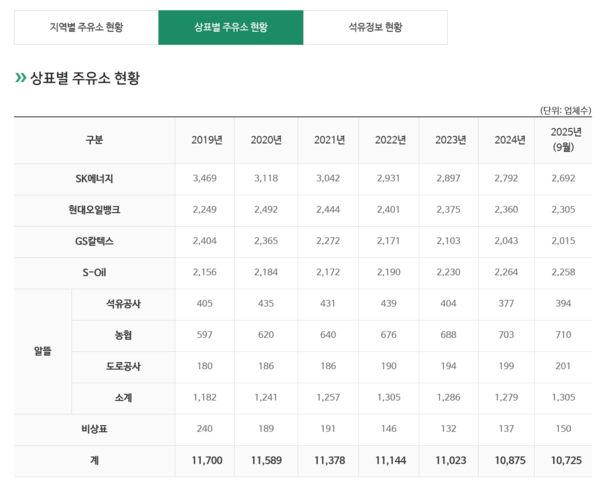
Task: Click the 2020년 column header
Action: (x=266, y=140)
